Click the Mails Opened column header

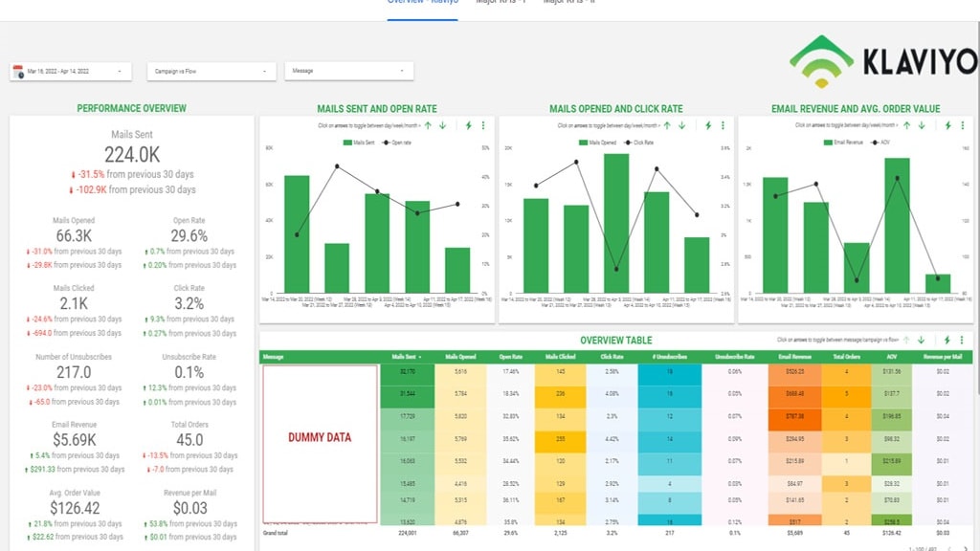click(460, 357)
